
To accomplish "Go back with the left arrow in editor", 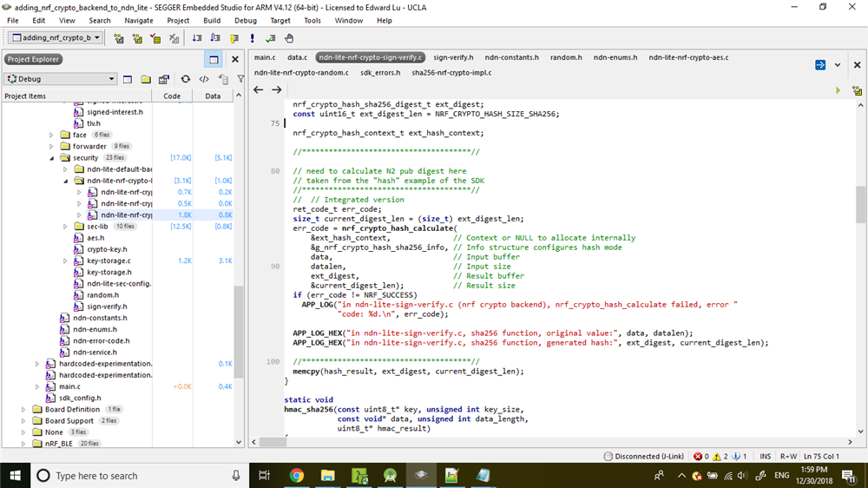I will pos(259,89).
